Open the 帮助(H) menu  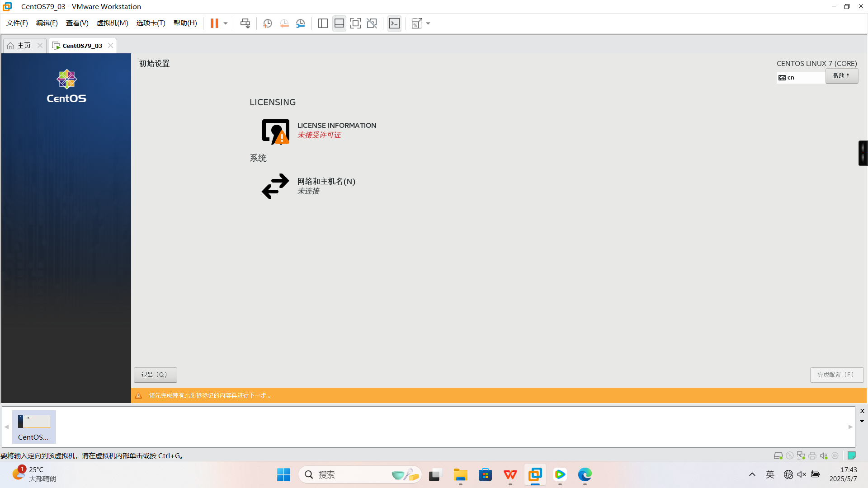coord(185,23)
